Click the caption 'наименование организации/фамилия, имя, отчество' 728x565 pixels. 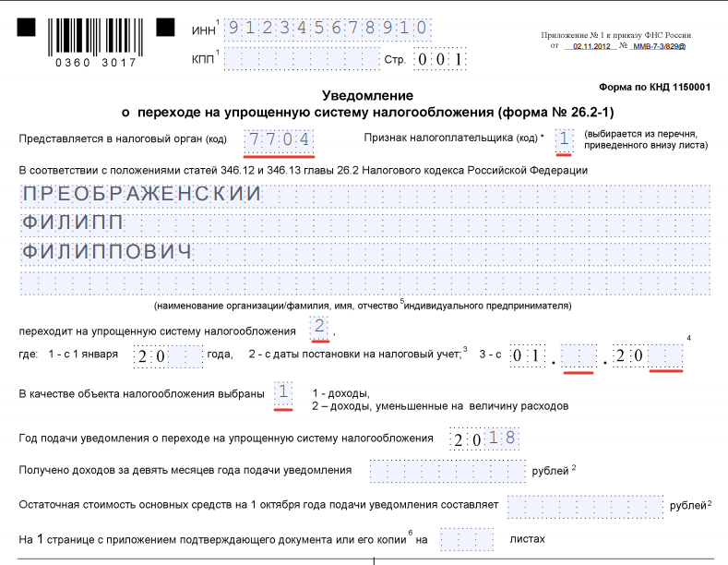point(276,306)
